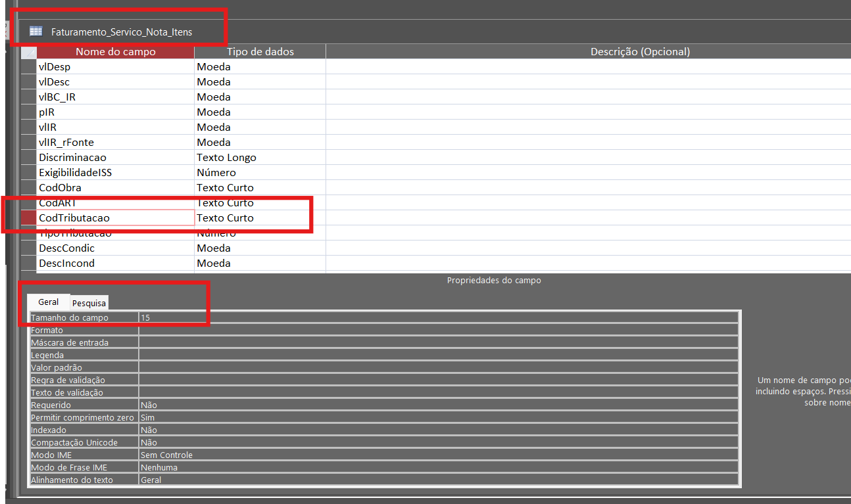The height and width of the screenshot is (504, 851).
Task: Click the table icon on Faturamento_Servico_Nota_Itens tab
Action: (x=36, y=32)
